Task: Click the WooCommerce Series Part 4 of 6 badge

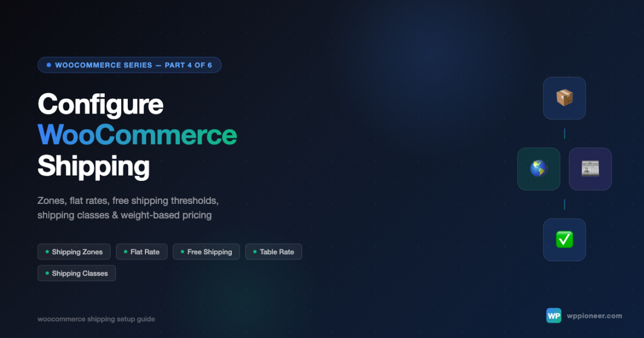Action: coord(130,65)
